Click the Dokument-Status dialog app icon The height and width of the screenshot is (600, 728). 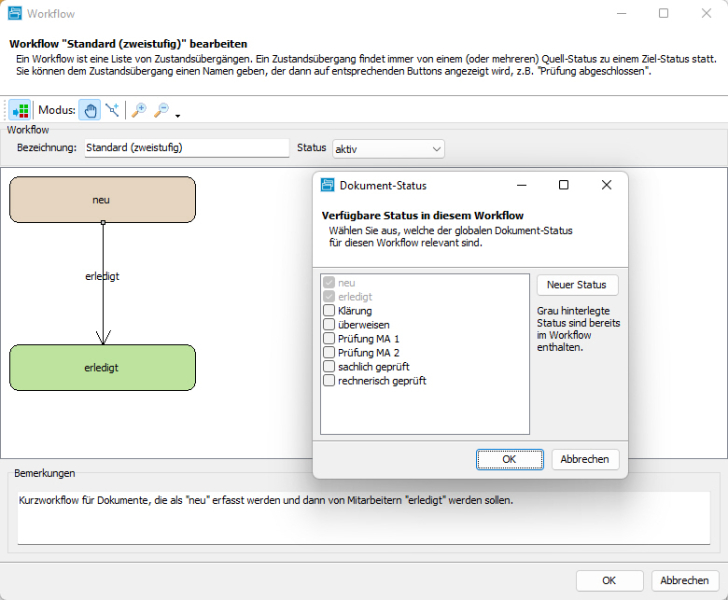click(x=327, y=185)
